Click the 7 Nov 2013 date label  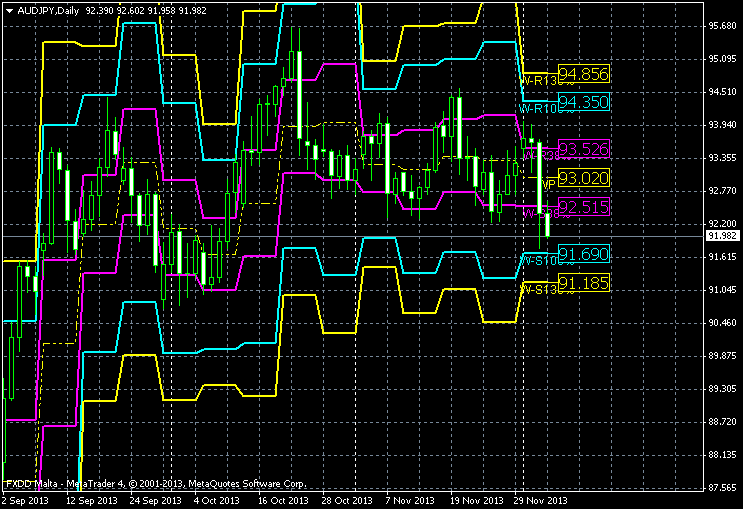pyautogui.click(x=408, y=500)
